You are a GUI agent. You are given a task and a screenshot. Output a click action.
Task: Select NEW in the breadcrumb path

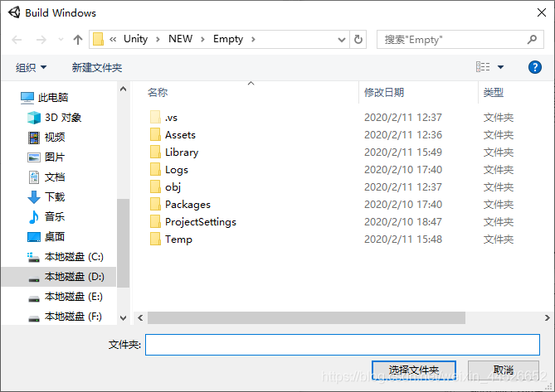[x=180, y=39]
